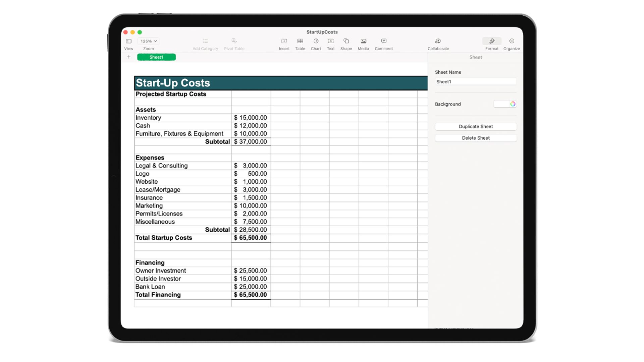
Task: Click the Sheet Name text field
Action: point(476,82)
